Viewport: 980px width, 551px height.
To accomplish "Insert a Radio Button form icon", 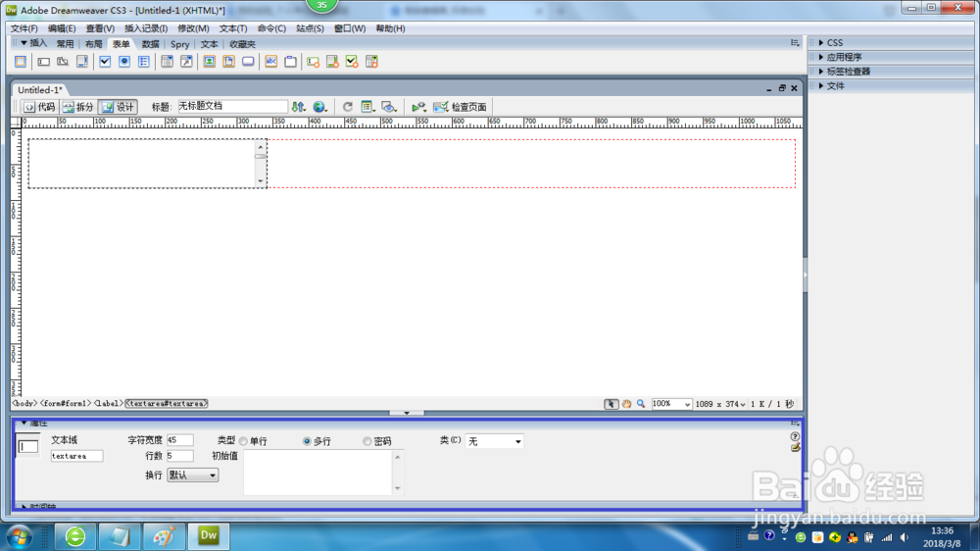I will tap(124, 62).
